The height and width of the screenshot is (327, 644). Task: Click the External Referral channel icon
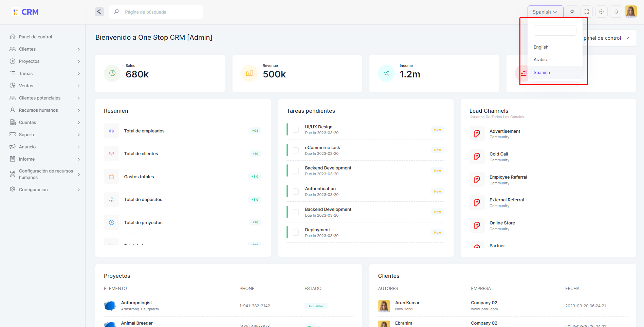pyautogui.click(x=477, y=202)
